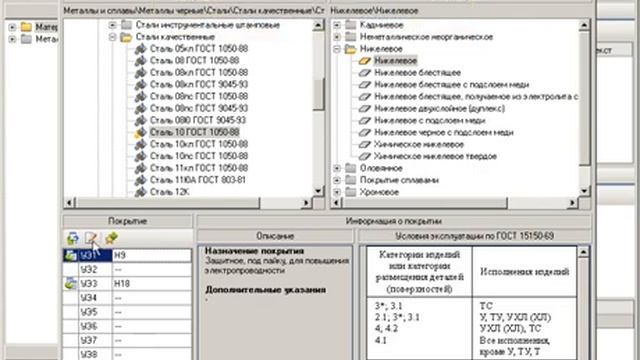Expand the Кадмиевое coating group
This screenshot has width=640, height=360.
(x=337, y=25)
